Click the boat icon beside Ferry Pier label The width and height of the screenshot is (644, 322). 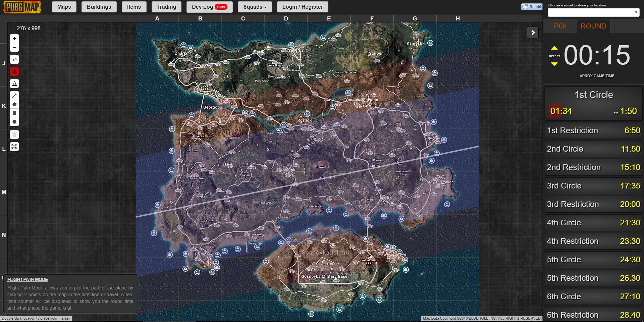pyautogui.click(x=257, y=247)
